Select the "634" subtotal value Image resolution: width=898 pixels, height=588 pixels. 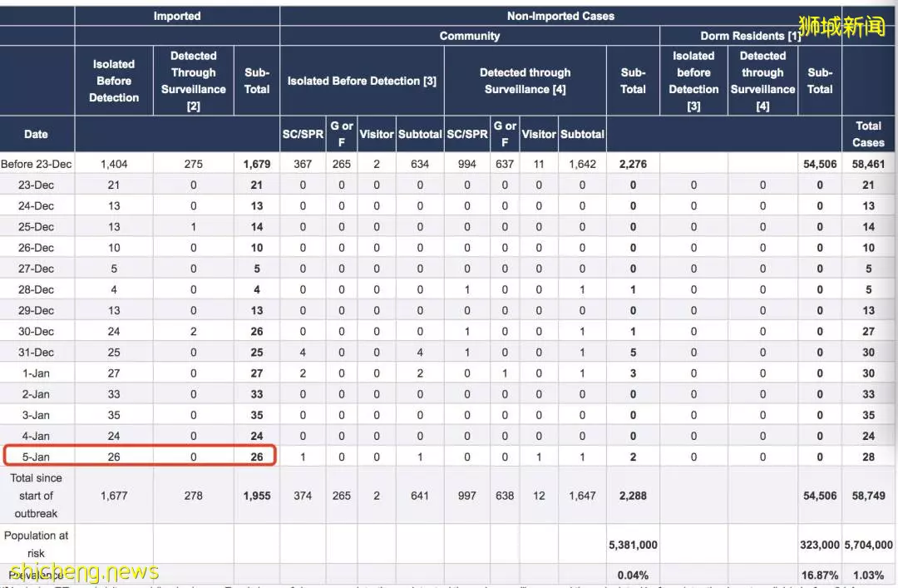click(x=420, y=164)
